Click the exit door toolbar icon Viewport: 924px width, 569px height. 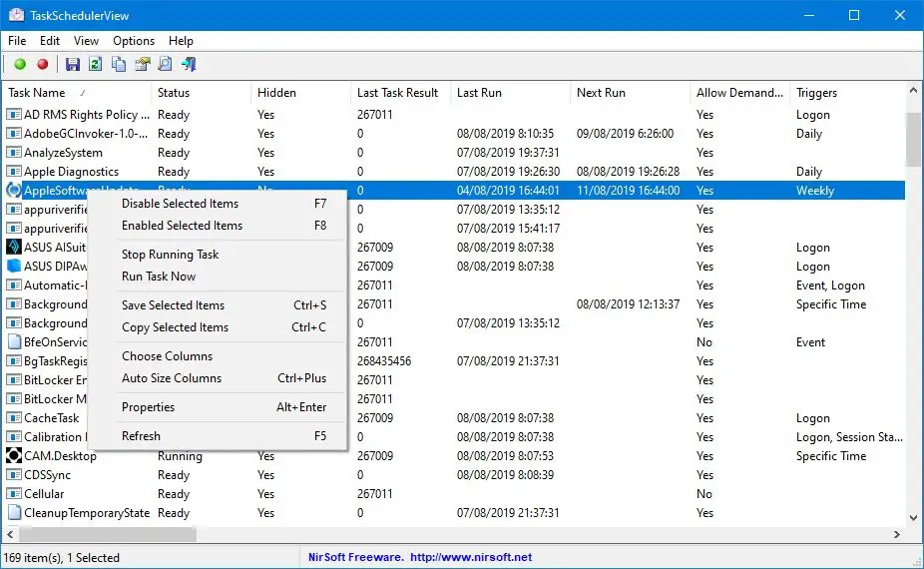(189, 64)
